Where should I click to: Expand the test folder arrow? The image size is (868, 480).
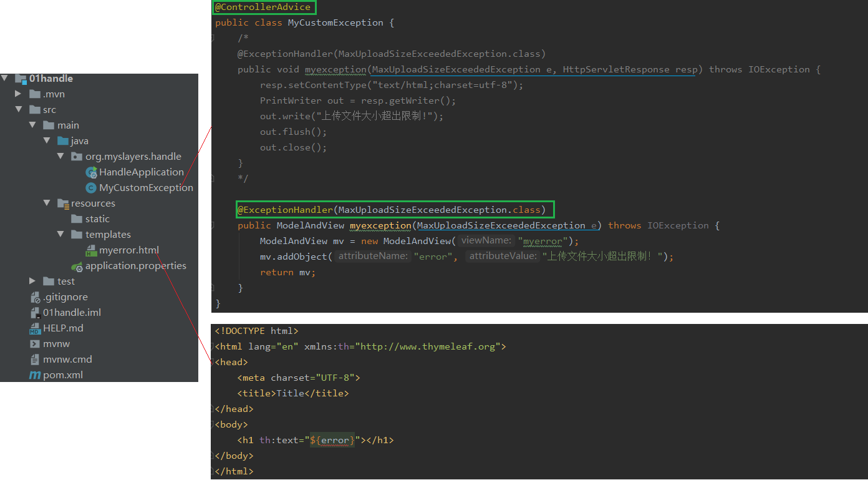pos(32,282)
